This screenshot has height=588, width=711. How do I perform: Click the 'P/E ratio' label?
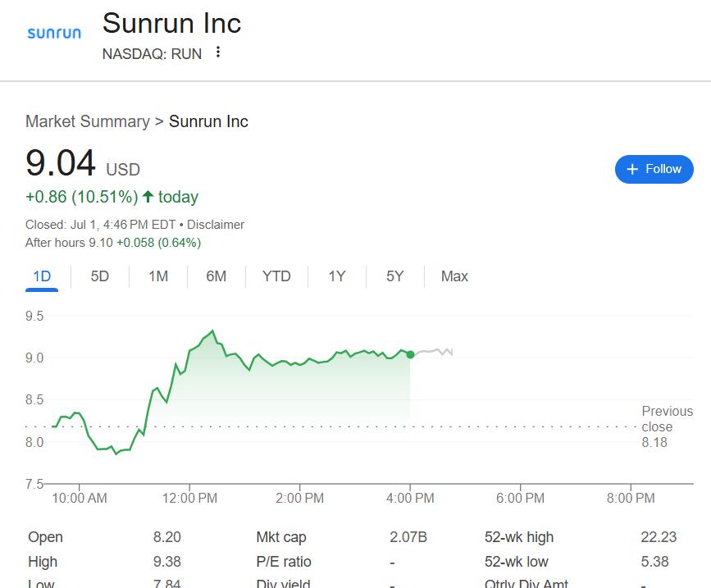tap(284, 561)
